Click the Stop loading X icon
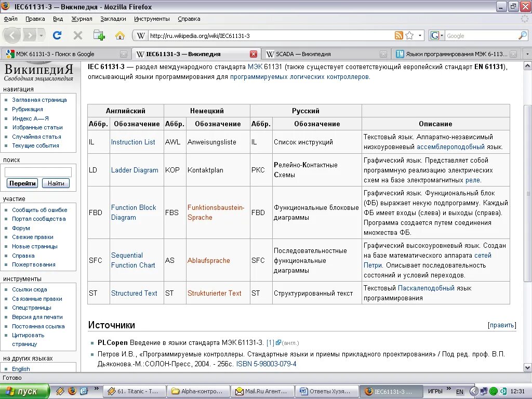 click(78, 35)
